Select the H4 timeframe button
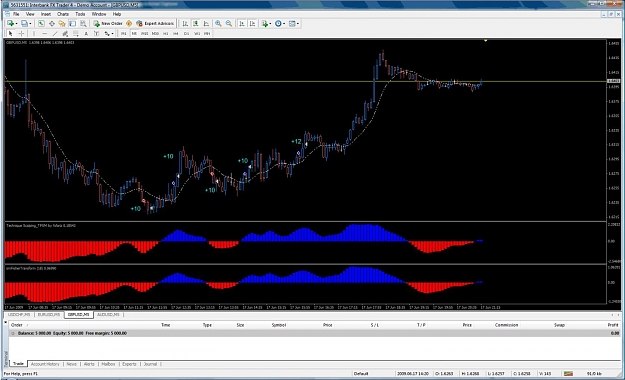The image size is (625, 380). coord(176,33)
